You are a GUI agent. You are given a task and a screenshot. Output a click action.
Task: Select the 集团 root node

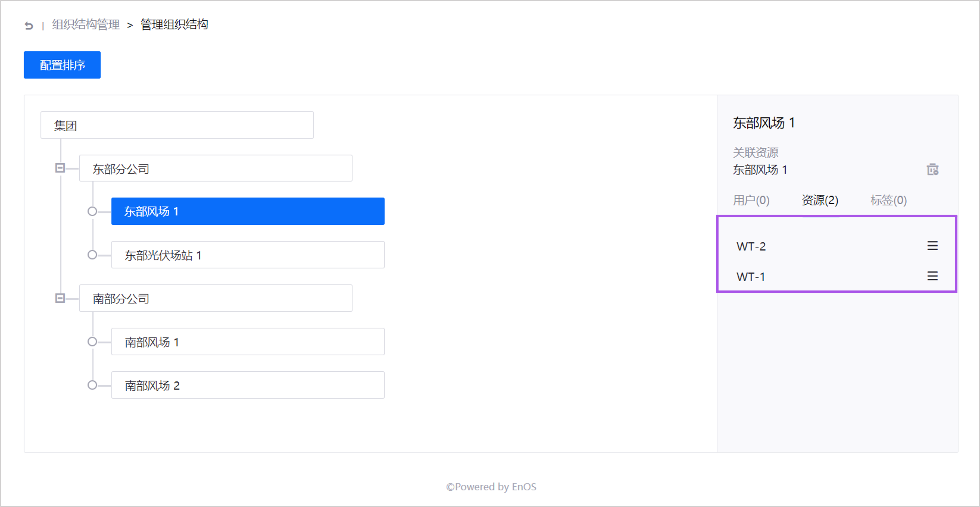click(x=177, y=125)
